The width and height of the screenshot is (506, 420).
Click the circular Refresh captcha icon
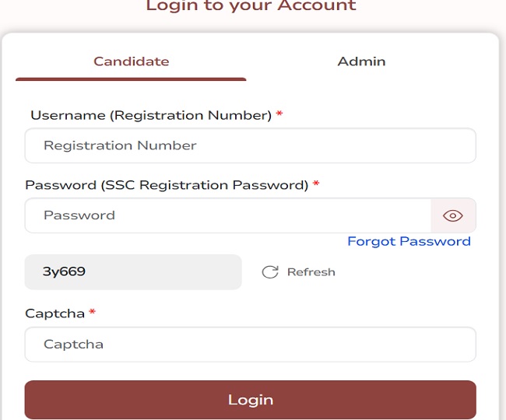[x=270, y=272]
